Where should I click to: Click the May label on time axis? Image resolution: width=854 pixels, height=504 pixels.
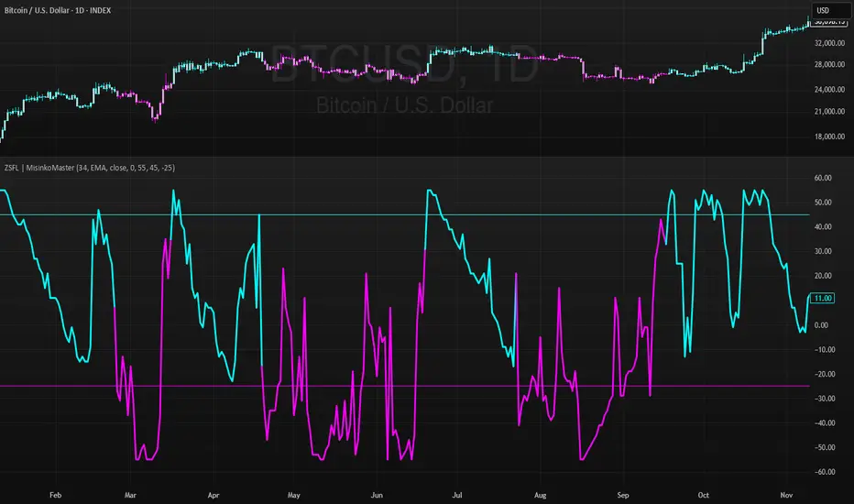pos(293,495)
